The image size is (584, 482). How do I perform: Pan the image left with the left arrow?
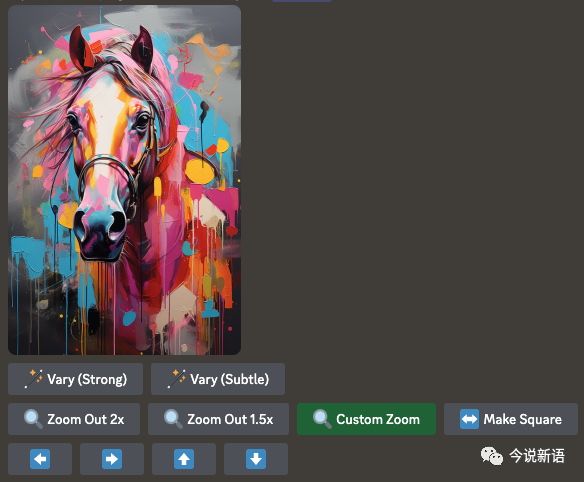click(40, 459)
